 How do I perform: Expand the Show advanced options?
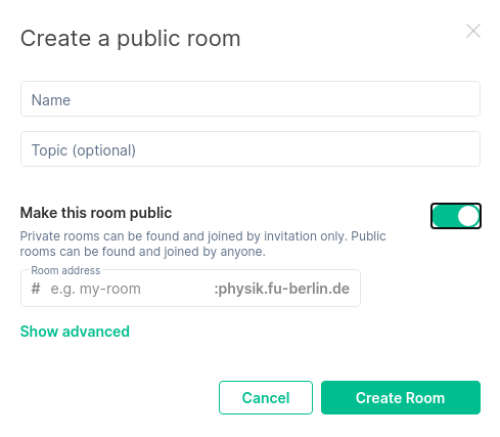75,332
